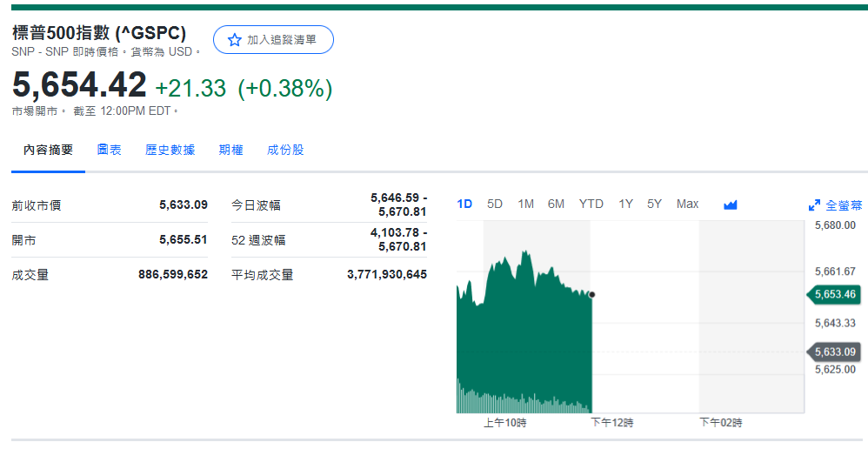This screenshot has height=449, width=868.
Task: Select the 內容摘要 tab
Action: point(49,150)
